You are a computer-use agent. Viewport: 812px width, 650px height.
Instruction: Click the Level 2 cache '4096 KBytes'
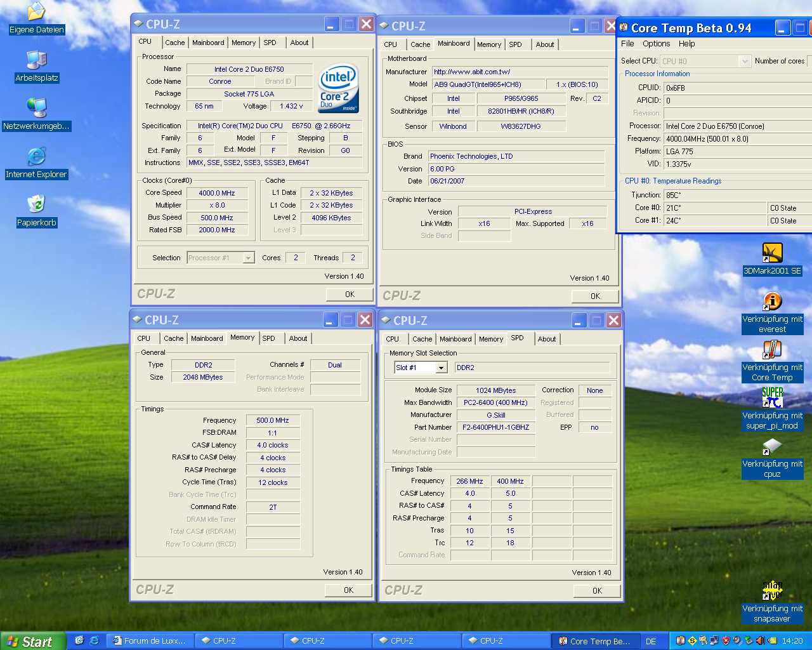pyautogui.click(x=331, y=218)
